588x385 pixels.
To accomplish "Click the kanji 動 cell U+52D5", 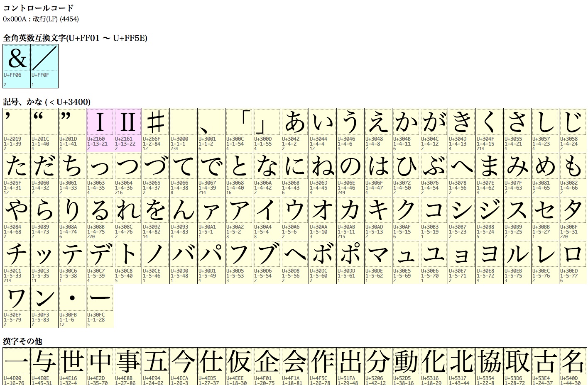I will point(406,366).
